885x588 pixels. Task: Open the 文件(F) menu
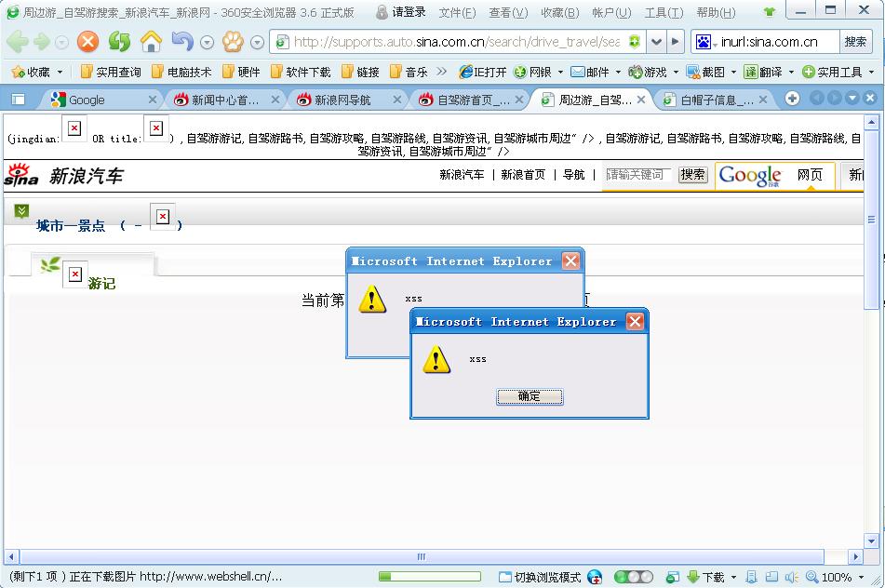tap(457, 12)
